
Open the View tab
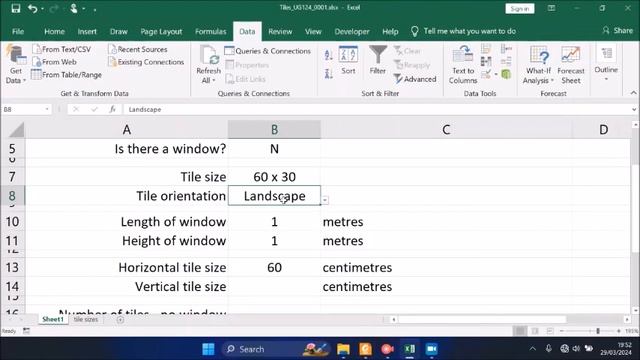pos(313,31)
